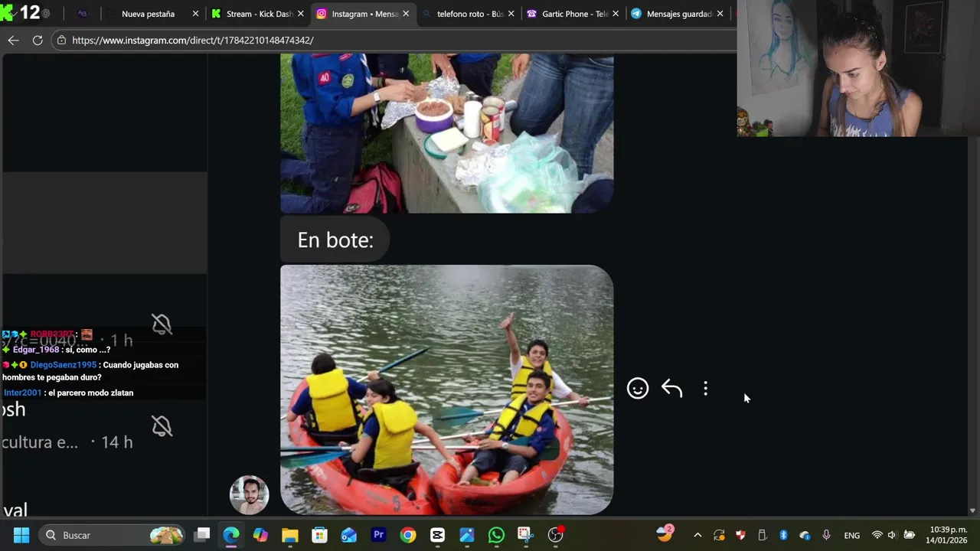Open the Photos app from taskbar
Image resolution: width=980 pixels, height=551 pixels.
[467, 535]
